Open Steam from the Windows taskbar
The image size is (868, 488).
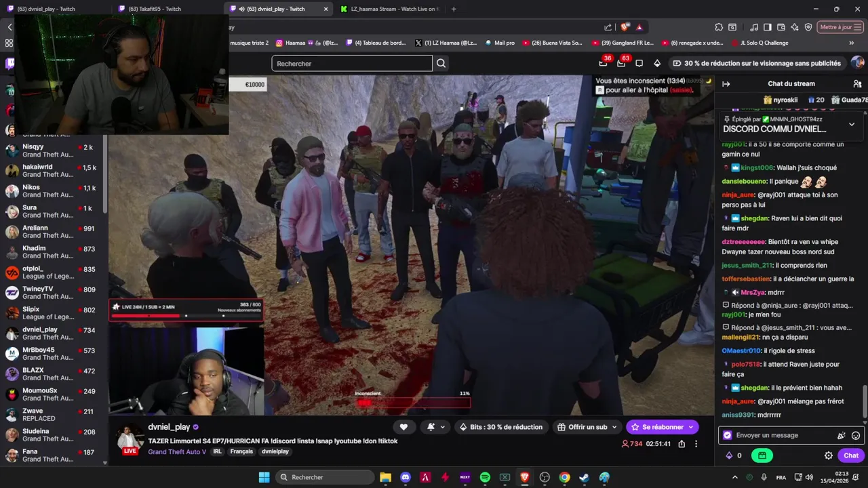585,477
